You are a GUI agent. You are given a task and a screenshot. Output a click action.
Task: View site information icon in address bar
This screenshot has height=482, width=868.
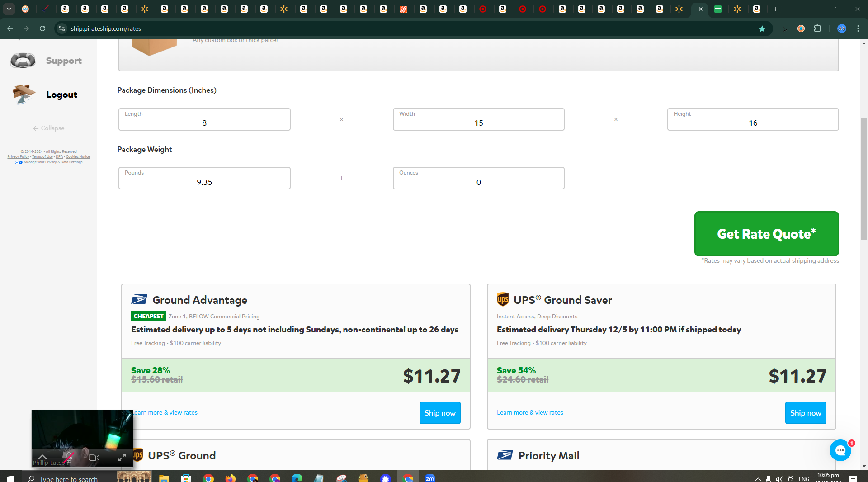tap(62, 28)
